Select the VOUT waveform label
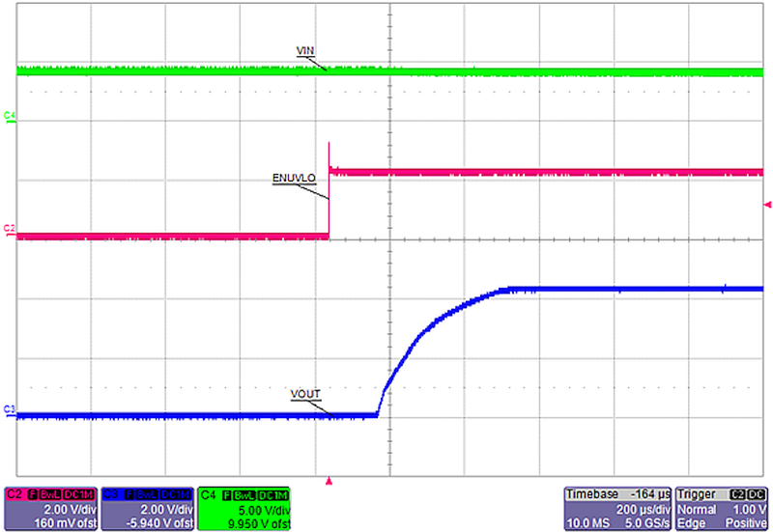This screenshot has height=532, width=773. tap(305, 394)
